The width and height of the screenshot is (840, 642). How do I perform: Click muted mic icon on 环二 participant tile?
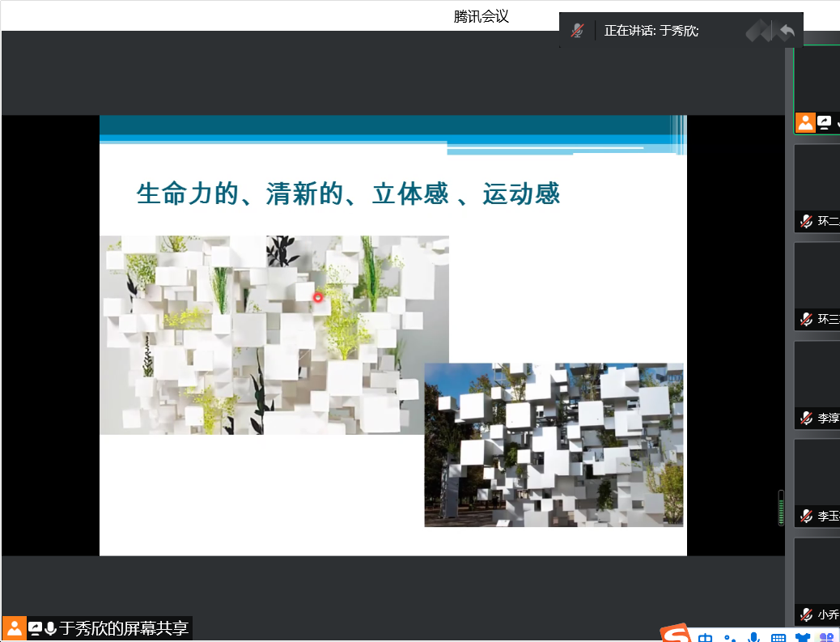[x=806, y=221]
